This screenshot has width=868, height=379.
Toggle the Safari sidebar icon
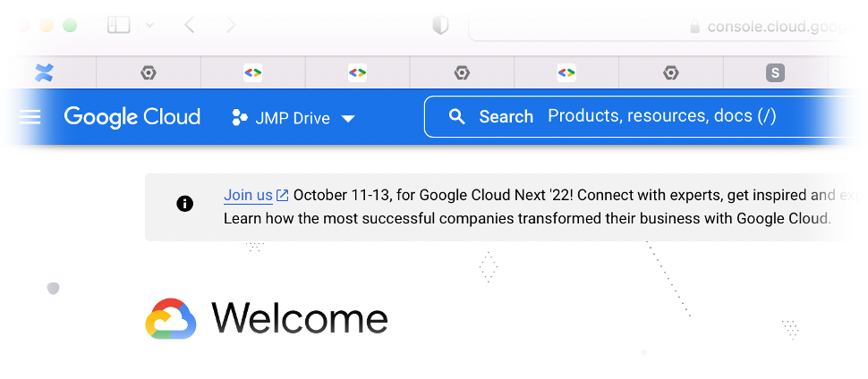click(x=118, y=25)
